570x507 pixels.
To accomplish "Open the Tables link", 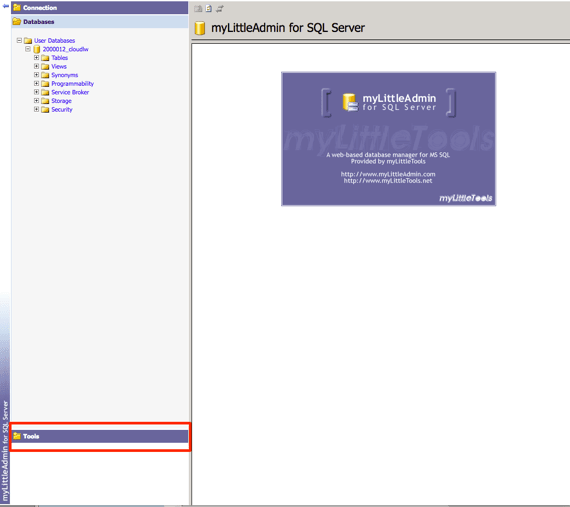I will (x=60, y=58).
